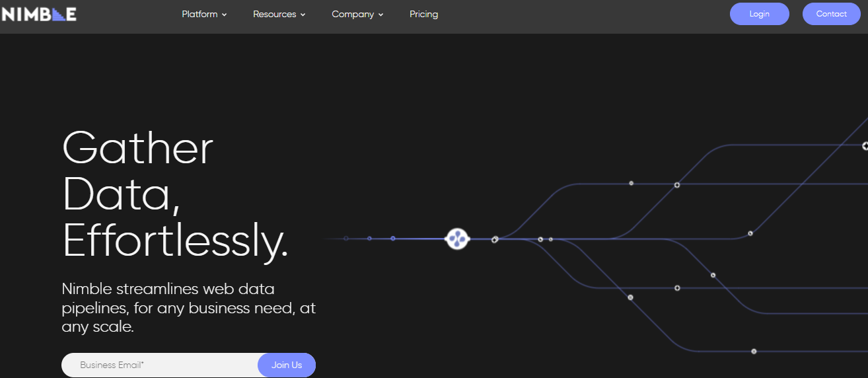
Task: Click the faded leftmost dot on the pipeline line
Action: click(345, 239)
